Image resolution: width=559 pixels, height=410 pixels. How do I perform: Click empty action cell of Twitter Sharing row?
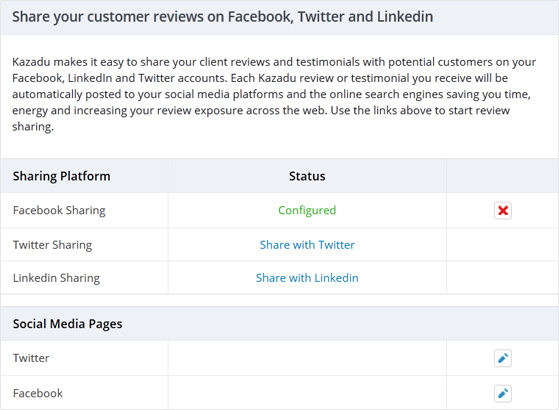503,245
